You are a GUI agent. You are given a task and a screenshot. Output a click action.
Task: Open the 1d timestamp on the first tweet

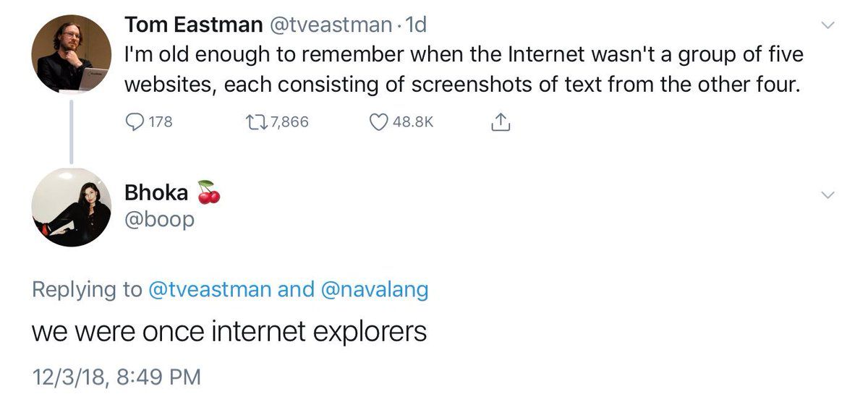pos(417,25)
